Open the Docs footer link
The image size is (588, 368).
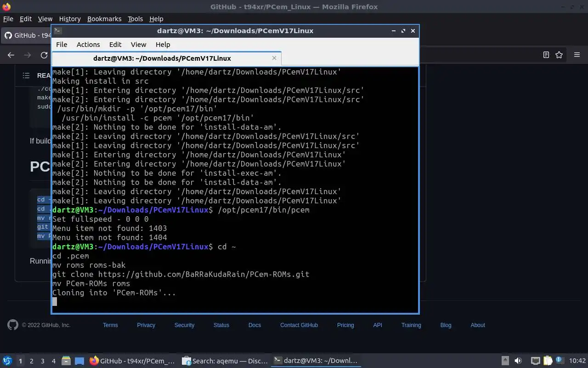(x=254, y=325)
